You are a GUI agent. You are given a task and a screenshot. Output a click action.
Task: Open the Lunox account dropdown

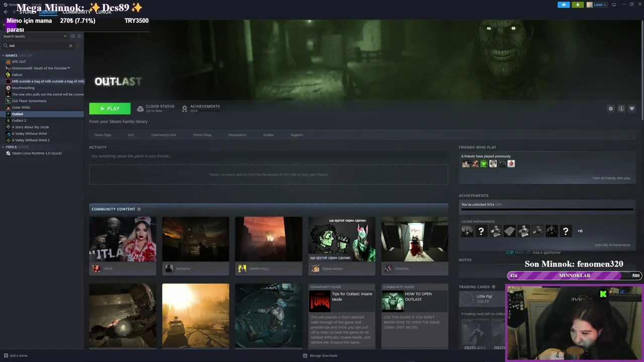(x=597, y=5)
